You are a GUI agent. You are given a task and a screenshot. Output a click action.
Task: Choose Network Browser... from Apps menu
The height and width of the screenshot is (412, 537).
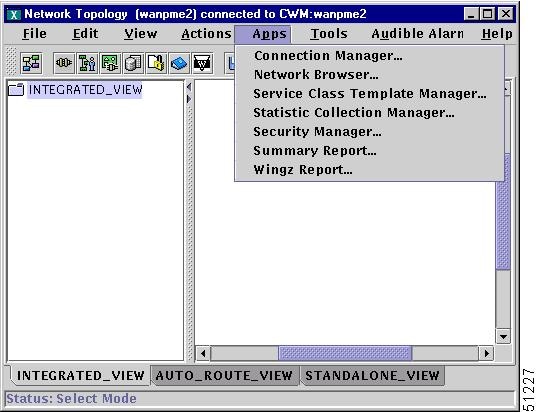tap(369, 75)
